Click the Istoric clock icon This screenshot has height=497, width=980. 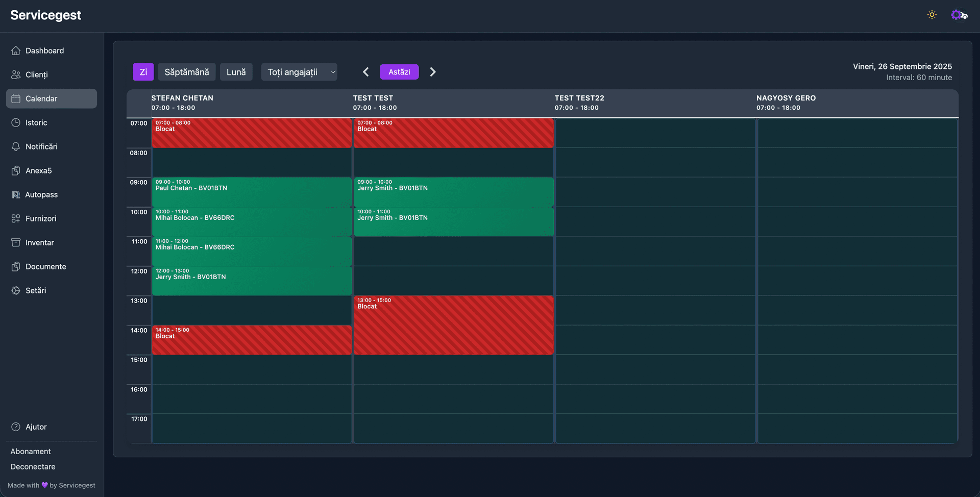[16, 122]
